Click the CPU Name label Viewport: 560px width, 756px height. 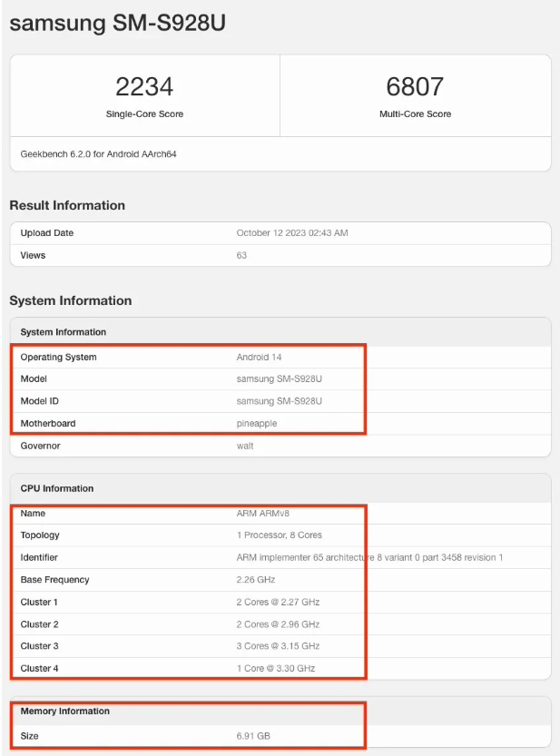(x=33, y=514)
